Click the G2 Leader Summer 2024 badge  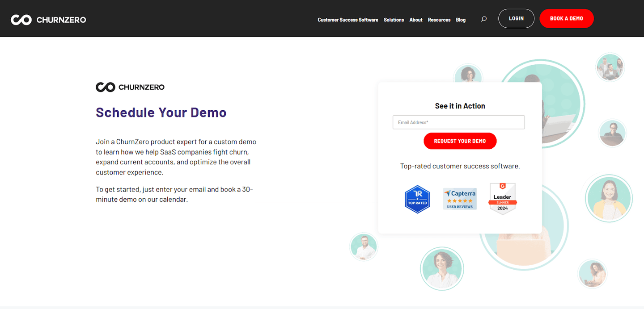502,199
